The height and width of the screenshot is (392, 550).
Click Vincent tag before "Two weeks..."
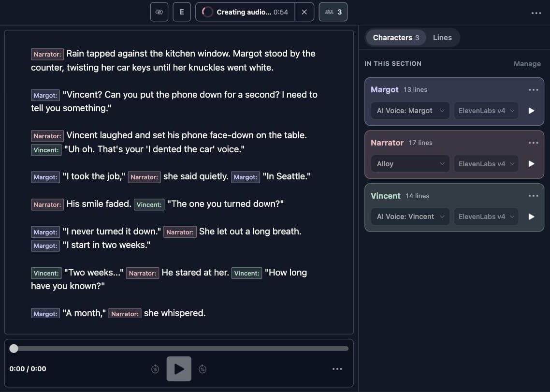click(46, 273)
